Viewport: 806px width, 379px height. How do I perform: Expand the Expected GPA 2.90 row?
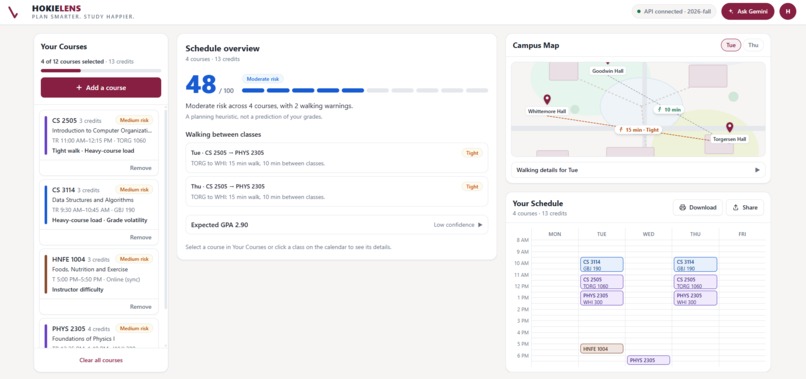pos(337,225)
